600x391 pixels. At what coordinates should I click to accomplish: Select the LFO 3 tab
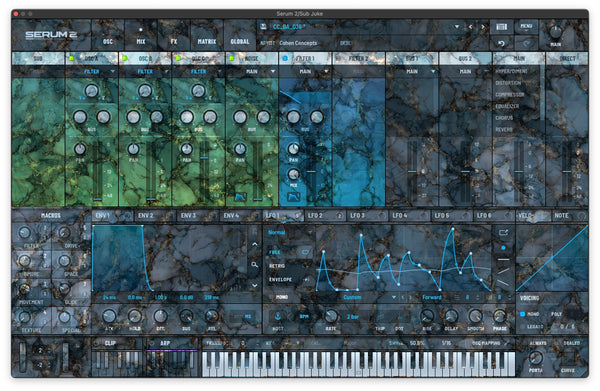(367, 215)
